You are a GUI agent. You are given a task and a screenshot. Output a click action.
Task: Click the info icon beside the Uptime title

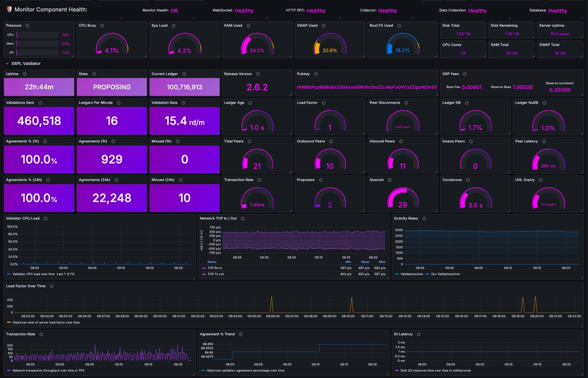click(x=24, y=74)
